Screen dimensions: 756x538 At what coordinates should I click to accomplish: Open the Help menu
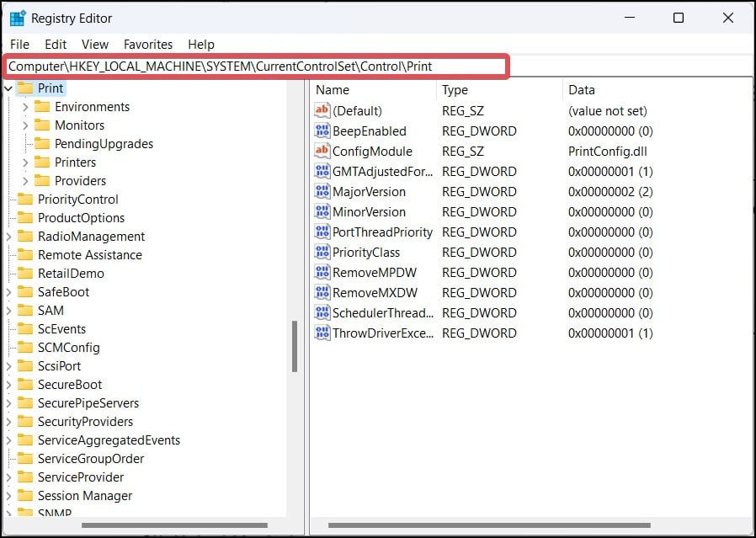coord(201,45)
